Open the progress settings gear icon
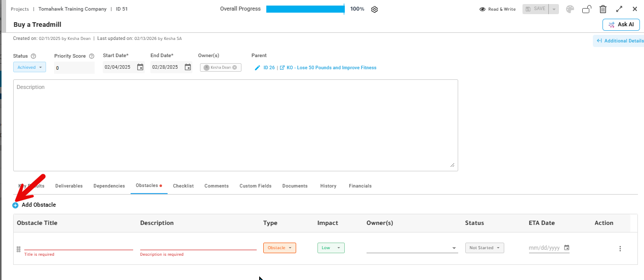The image size is (644, 280). pos(375,9)
